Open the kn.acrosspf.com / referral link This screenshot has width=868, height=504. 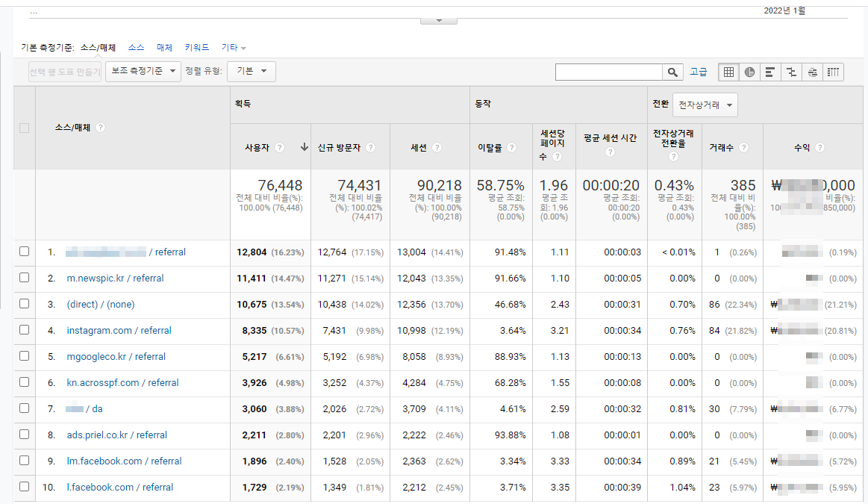(122, 382)
